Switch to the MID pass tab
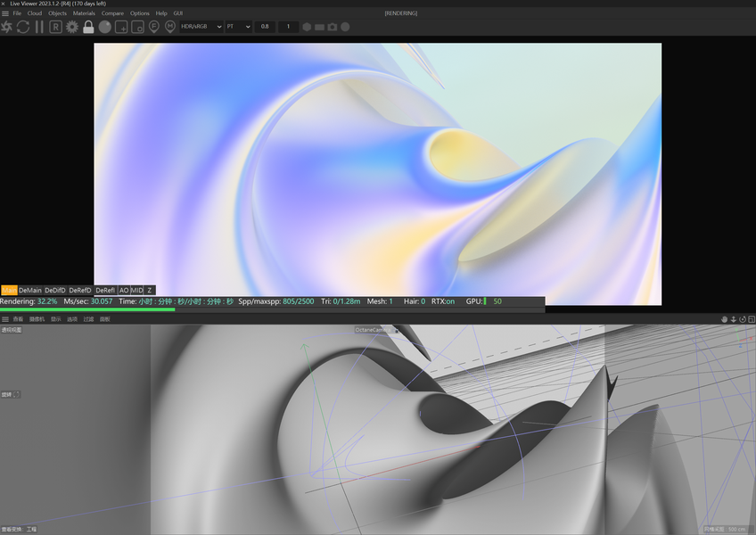This screenshot has height=535, width=756. pos(137,290)
